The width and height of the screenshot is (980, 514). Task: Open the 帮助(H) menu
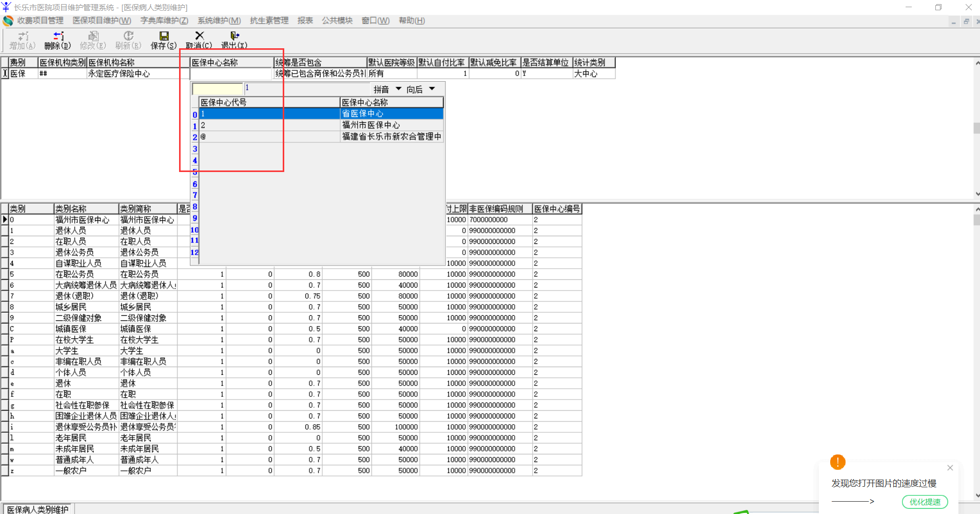pos(411,21)
